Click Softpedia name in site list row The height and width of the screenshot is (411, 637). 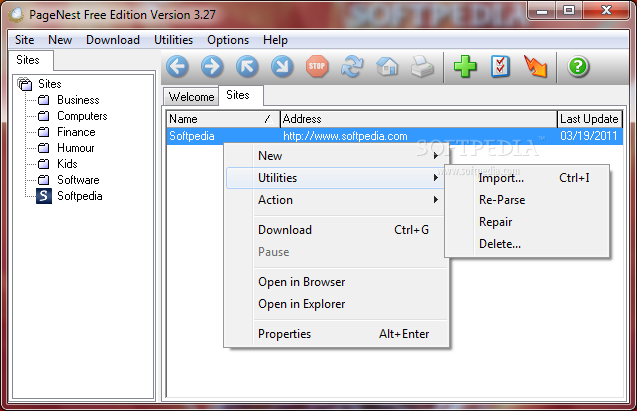[192, 136]
